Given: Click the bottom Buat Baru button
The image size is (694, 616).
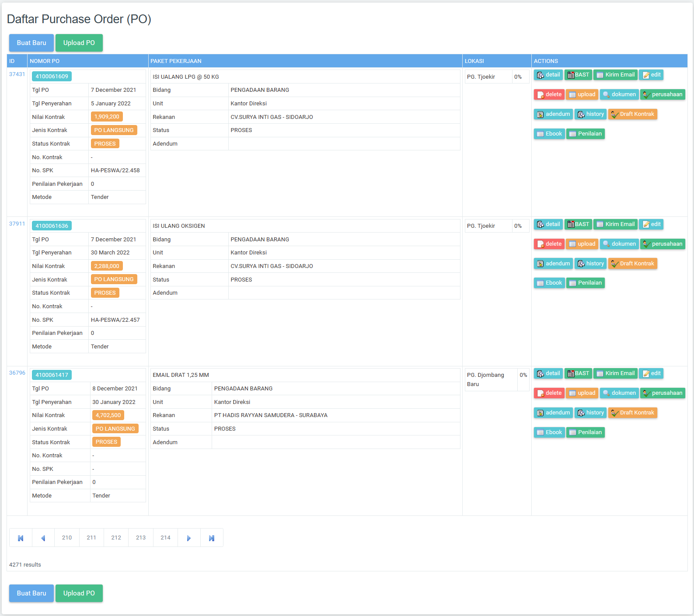Looking at the screenshot, I should (x=31, y=593).
